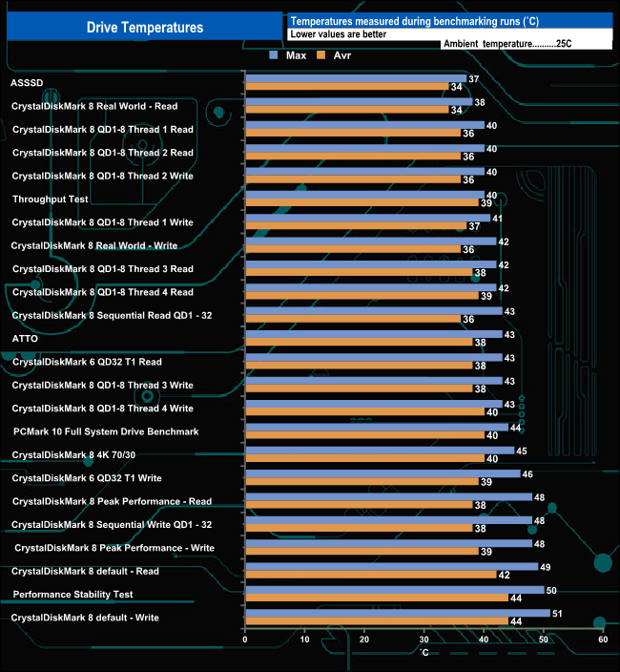Click the Avr value 42 on default - Read
The image size is (620, 672).
[x=504, y=576]
